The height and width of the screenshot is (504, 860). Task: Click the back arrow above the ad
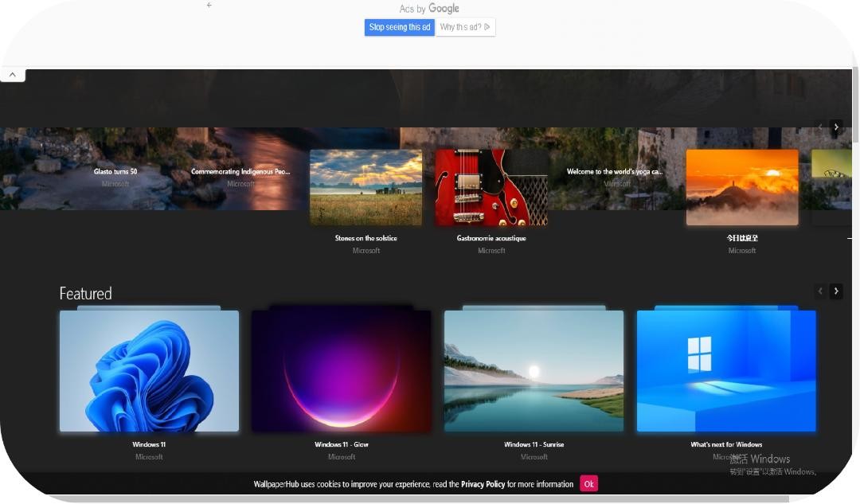click(x=209, y=6)
